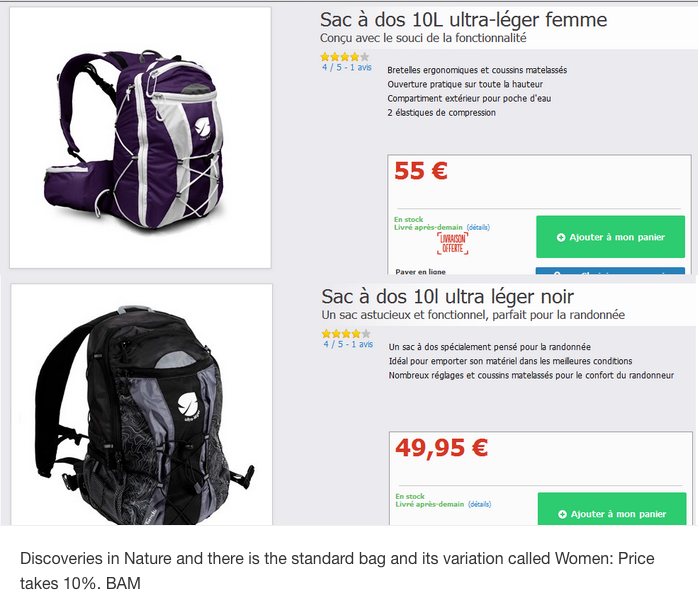Image resolution: width=698 pixels, height=602 pixels.
Task: Open delivery '(détails)' link for the women's backpack
Action: coord(478,227)
